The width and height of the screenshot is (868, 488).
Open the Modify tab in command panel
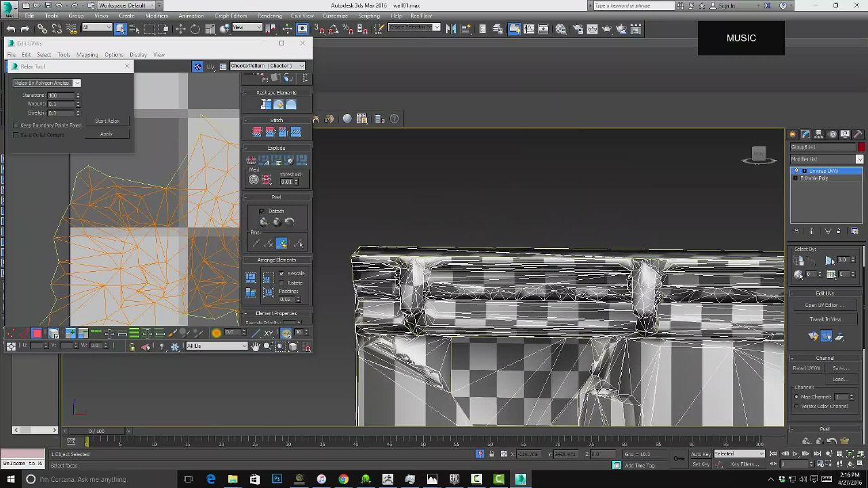(x=806, y=134)
